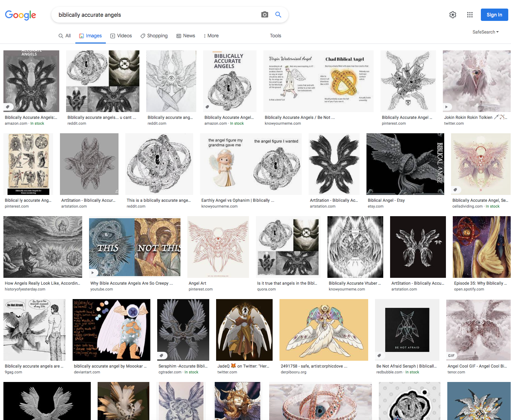Image resolution: width=511 pixels, height=420 pixels.
Task: Open the 9gag Biblically accurate angels link
Action: pos(34,366)
